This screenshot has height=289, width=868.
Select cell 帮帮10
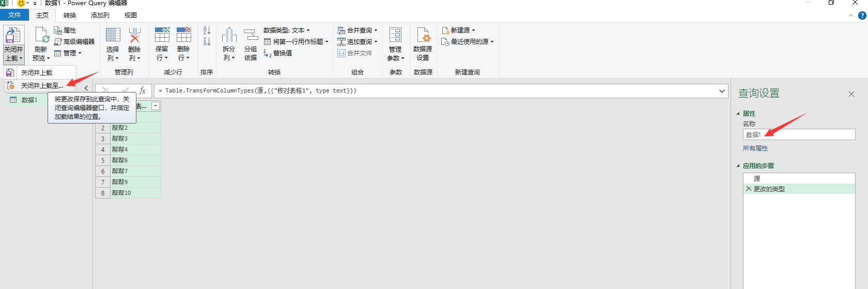pos(135,193)
